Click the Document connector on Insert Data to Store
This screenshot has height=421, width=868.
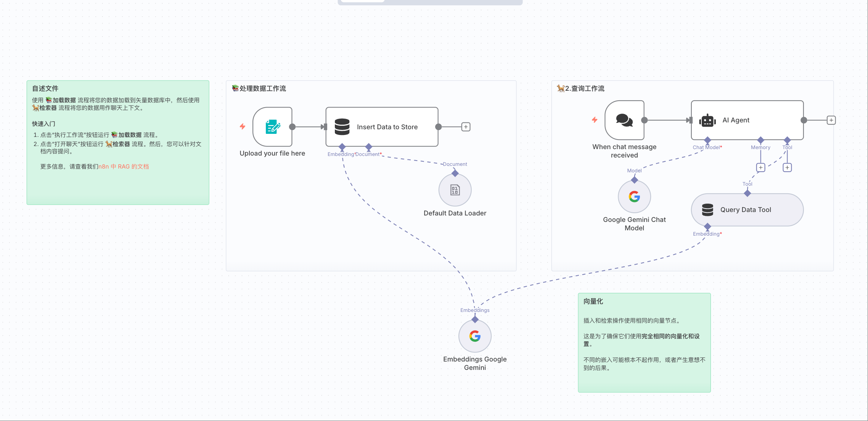[368, 147]
